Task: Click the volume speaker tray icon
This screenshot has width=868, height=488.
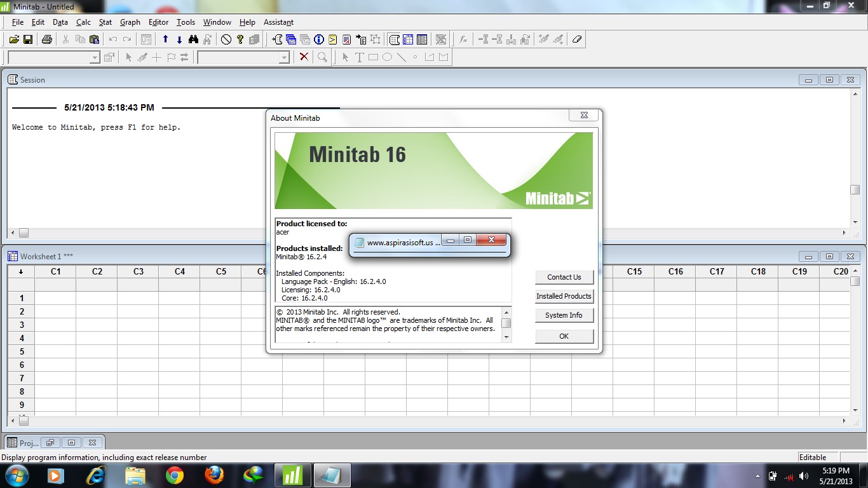Action: click(804, 476)
